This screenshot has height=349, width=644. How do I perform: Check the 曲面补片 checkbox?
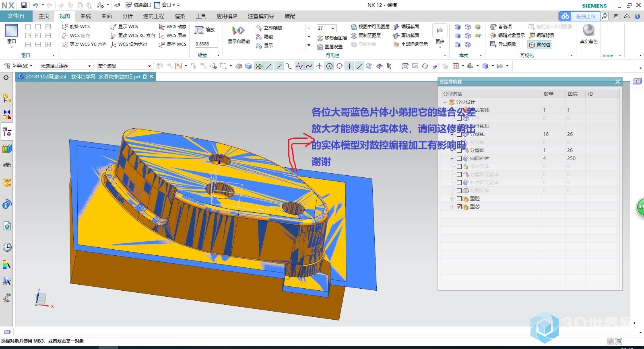[x=459, y=158]
